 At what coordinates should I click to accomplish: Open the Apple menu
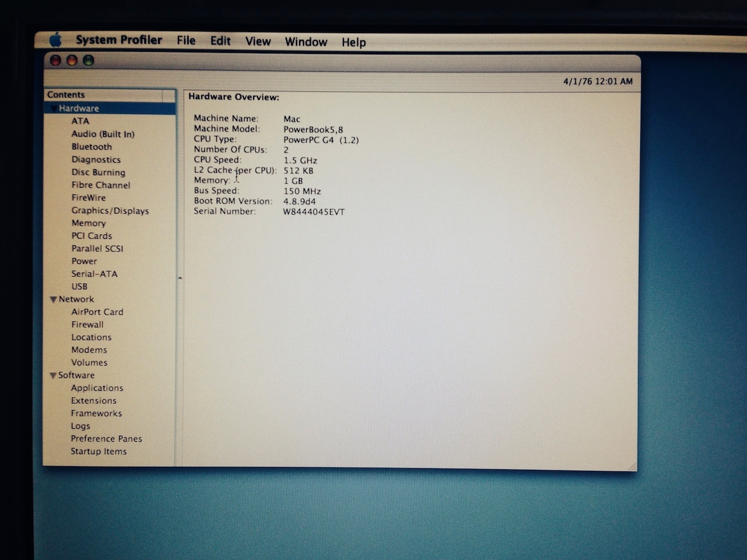point(56,39)
